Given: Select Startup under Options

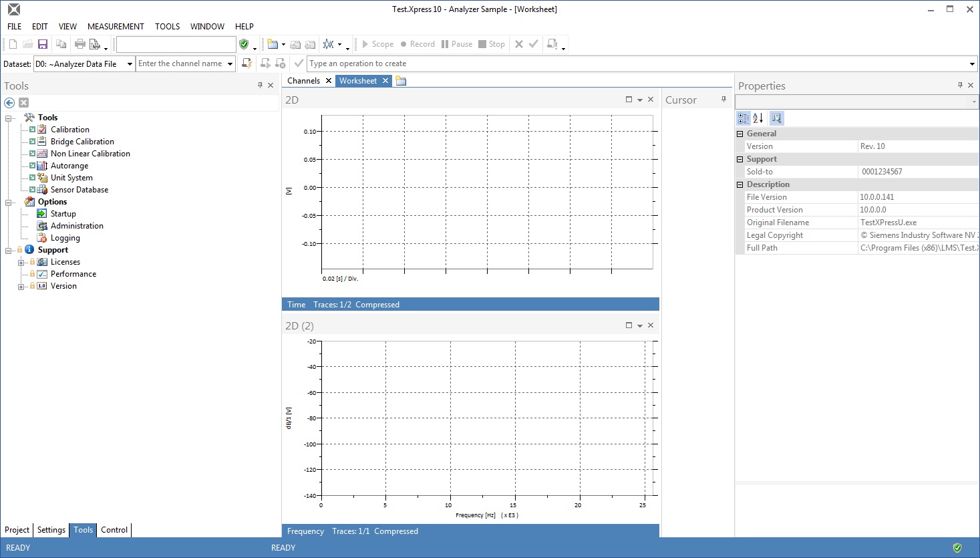Looking at the screenshot, I should click(x=63, y=214).
